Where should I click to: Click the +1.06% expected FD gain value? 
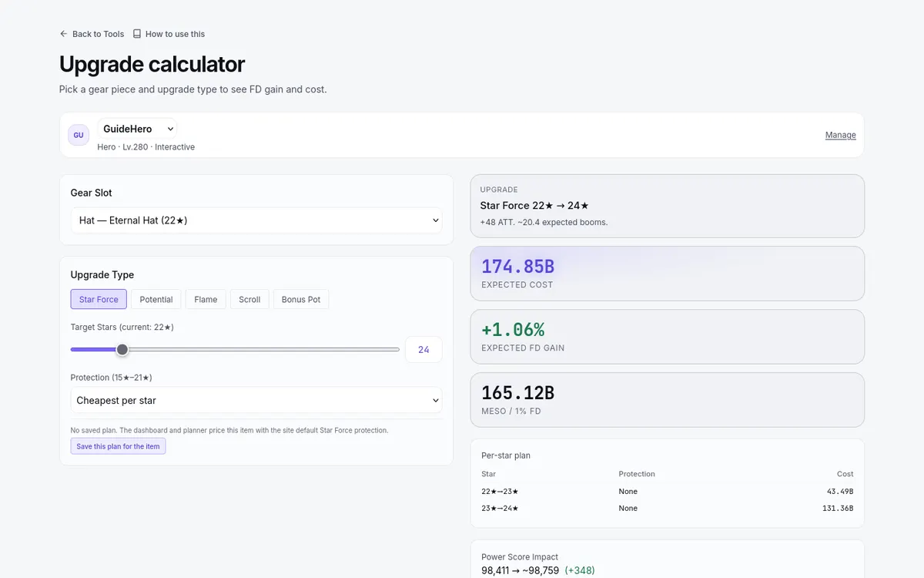click(513, 330)
